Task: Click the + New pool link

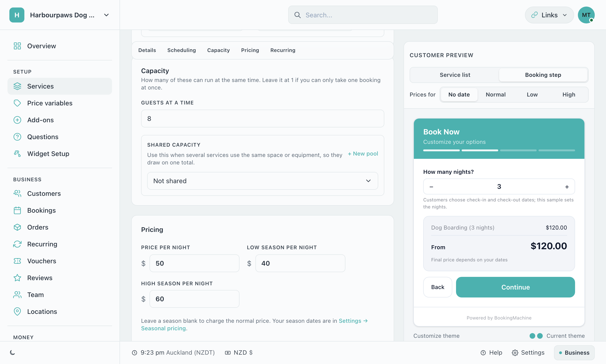Action: click(x=363, y=154)
